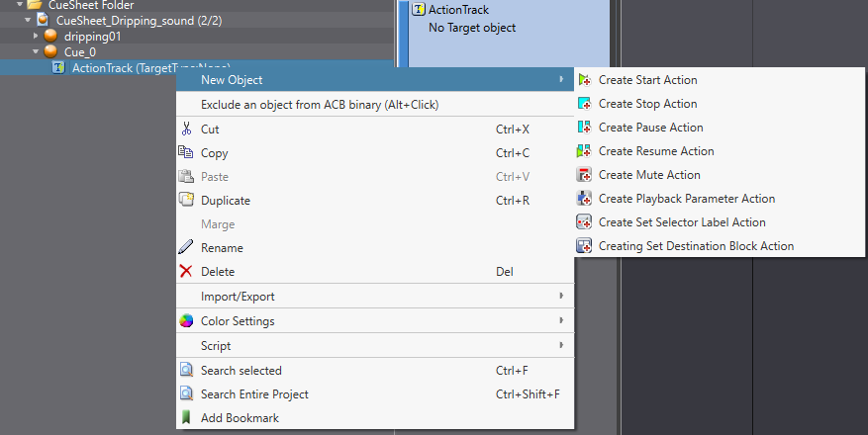The image size is (868, 435).
Task: Choose Rename from the context menu
Action: pyautogui.click(x=222, y=248)
